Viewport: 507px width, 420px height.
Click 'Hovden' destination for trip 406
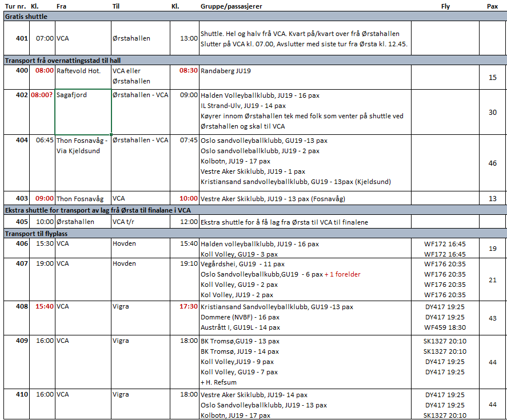[124, 243]
